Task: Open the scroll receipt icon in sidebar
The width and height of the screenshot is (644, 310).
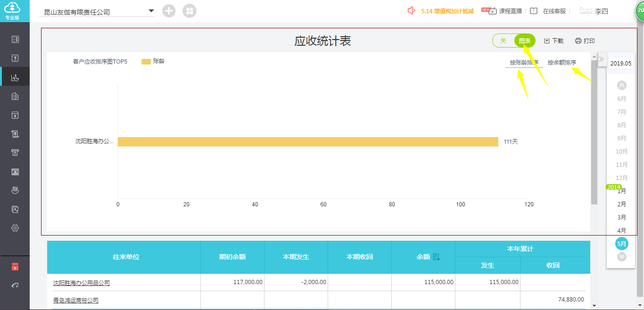Action: [x=15, y=134]
